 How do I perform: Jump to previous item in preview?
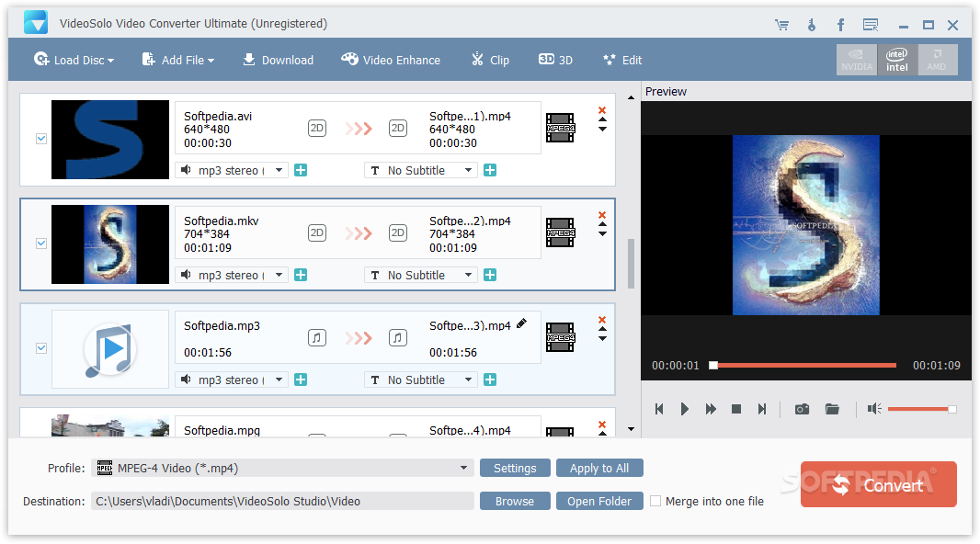(x=659, y=409)
